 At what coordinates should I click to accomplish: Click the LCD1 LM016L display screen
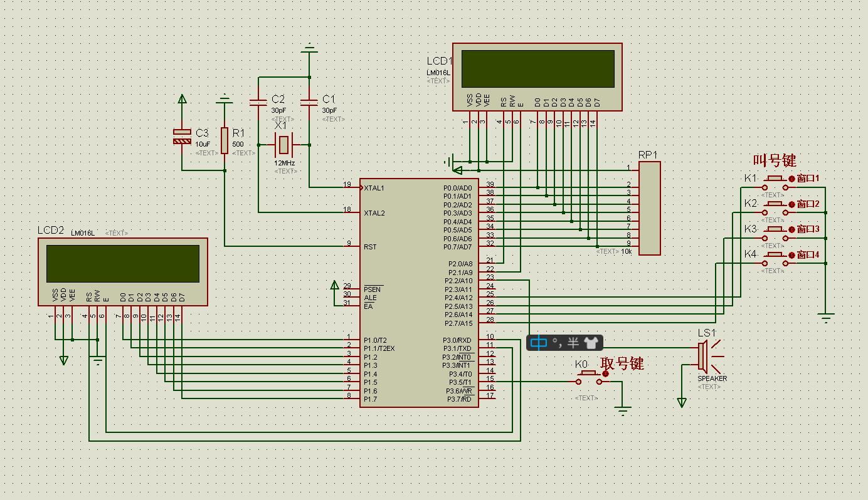click(x=538, y=69)
